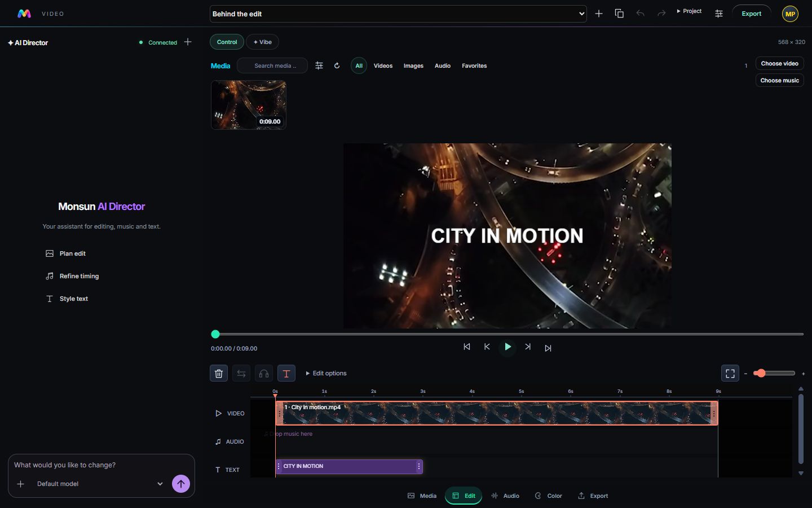Select the Plan edit suggestion
The height and width of the screenshot is (508, 812).
66,253
